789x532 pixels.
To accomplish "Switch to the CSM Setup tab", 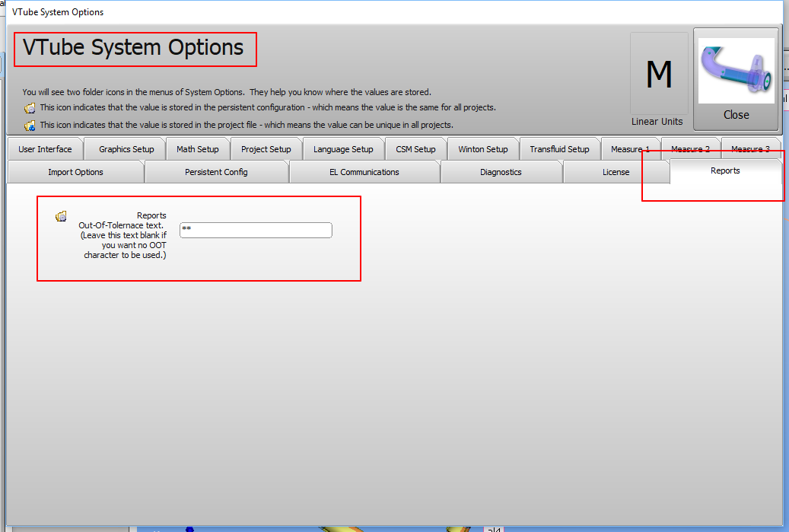I will pyautogui.click(x=415, y=149).
